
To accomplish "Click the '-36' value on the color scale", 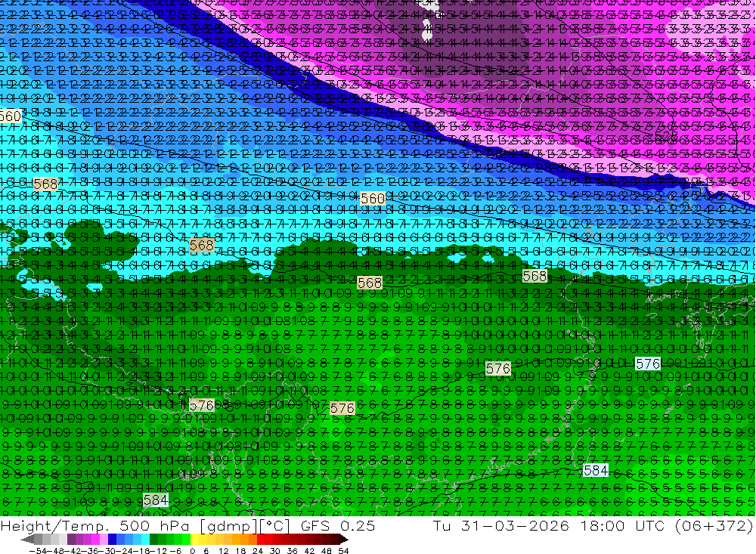I will click(x=89, y=551).
